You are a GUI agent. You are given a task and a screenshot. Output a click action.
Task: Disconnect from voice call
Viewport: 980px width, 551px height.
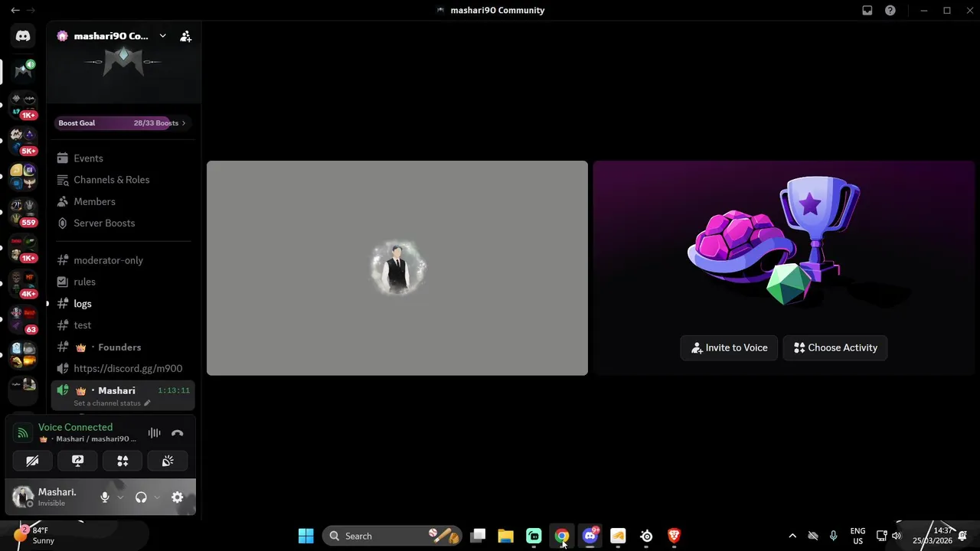click(178, 433)
